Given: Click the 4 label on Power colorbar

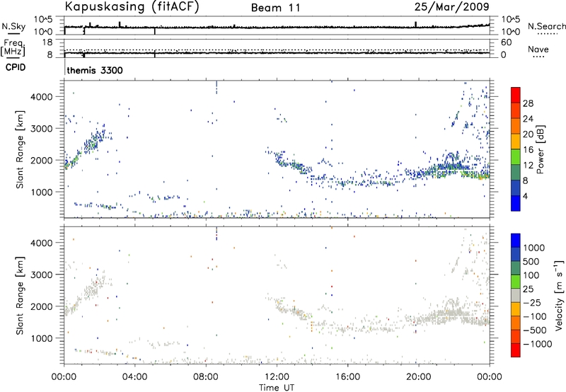Looking at the screenshot, I should point(526,196).
